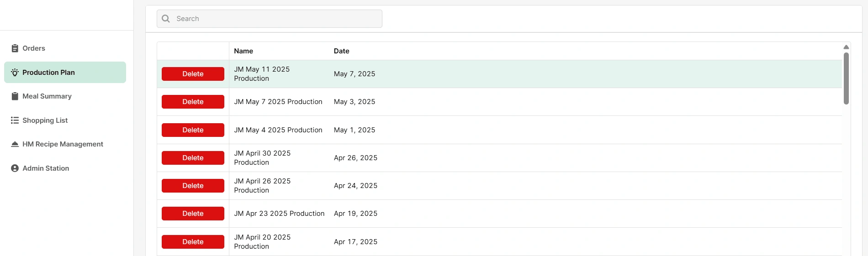Screen dimensions: 868x256
Task: Click the Shopping List bullet-list icon
Action: pyautogui.click(x=15, y=120)
